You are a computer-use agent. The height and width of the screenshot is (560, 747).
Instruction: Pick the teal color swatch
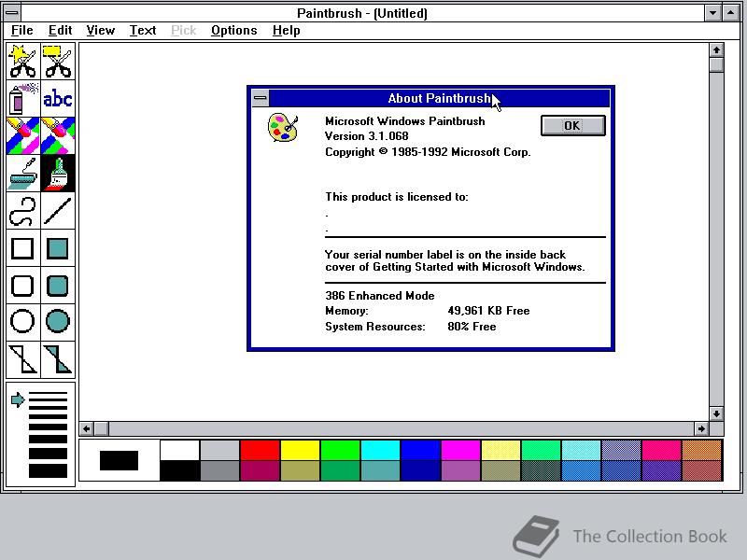[380, 471]
